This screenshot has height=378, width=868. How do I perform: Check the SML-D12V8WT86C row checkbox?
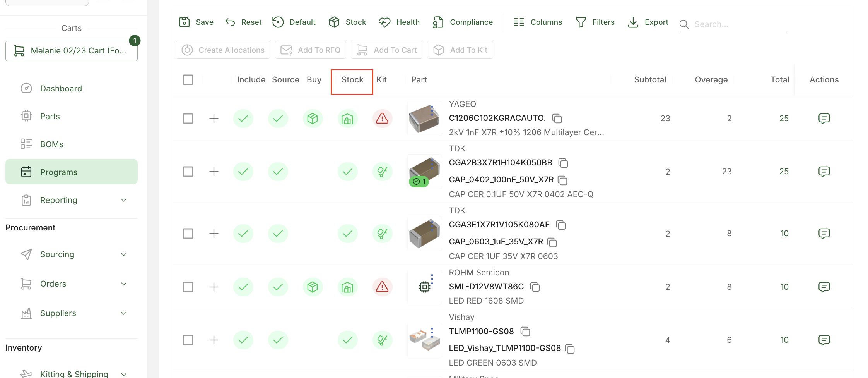pyautogui.click(x=188, y=287)
